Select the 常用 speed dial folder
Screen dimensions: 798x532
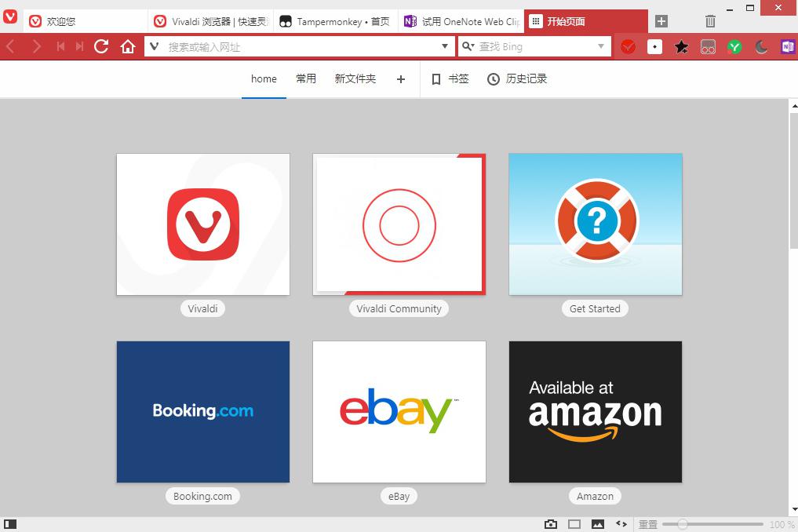[x=306, y=79]
